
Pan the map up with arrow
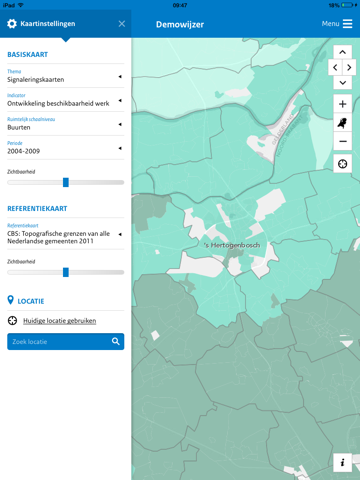342,52
